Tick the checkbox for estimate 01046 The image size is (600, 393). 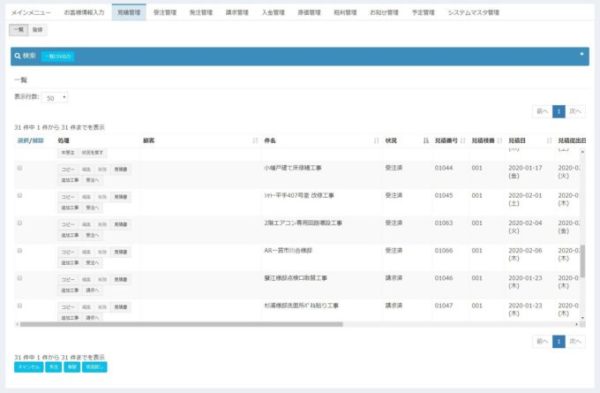[20, 278]
